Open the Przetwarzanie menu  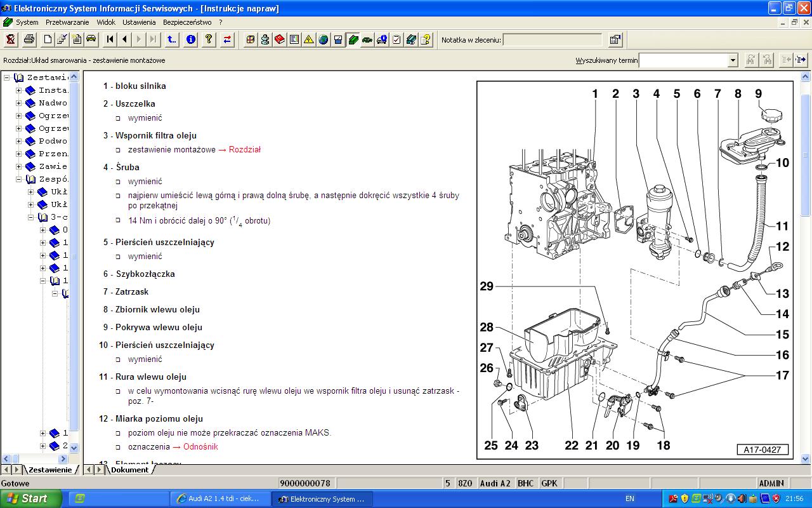pyautogui.click(x=67, y=22)
